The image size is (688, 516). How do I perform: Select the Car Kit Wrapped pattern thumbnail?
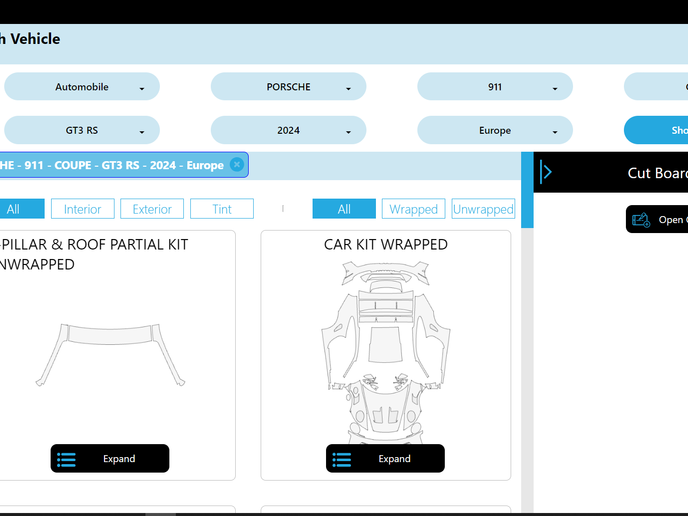[x=385, y=350]
